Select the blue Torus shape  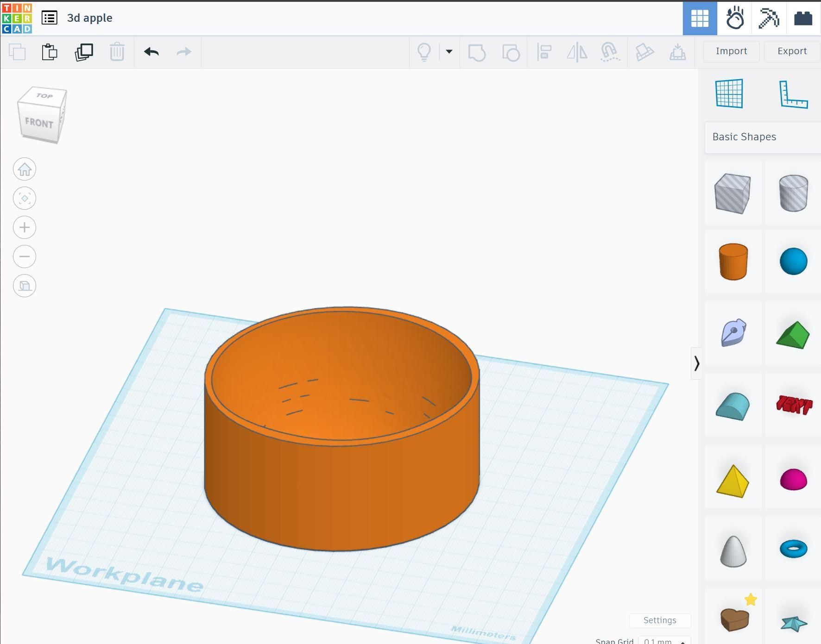click(x=793, y=549)
